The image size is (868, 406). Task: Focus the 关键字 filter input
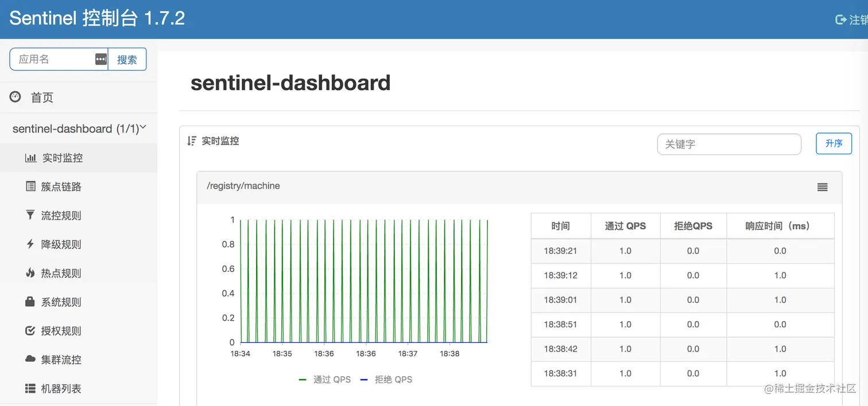[729, 145]
